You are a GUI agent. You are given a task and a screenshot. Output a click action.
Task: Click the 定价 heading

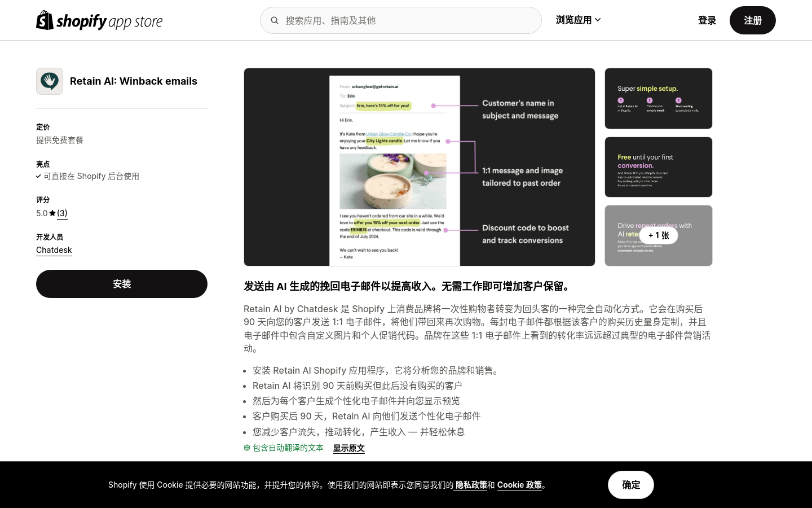tap(43, 127)
